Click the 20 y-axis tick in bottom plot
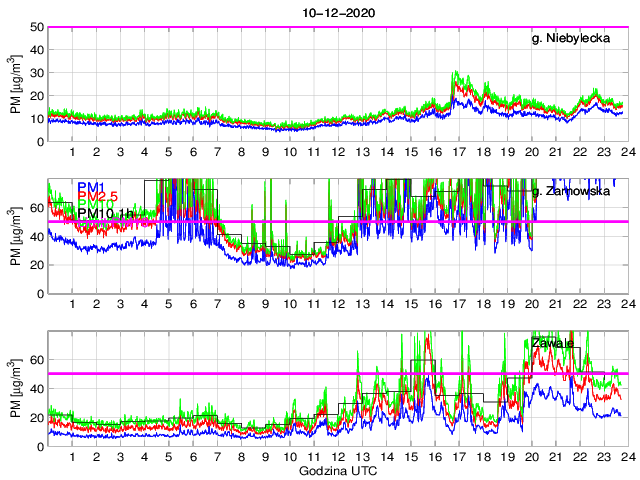640x480 pixels. coord(35,416)
